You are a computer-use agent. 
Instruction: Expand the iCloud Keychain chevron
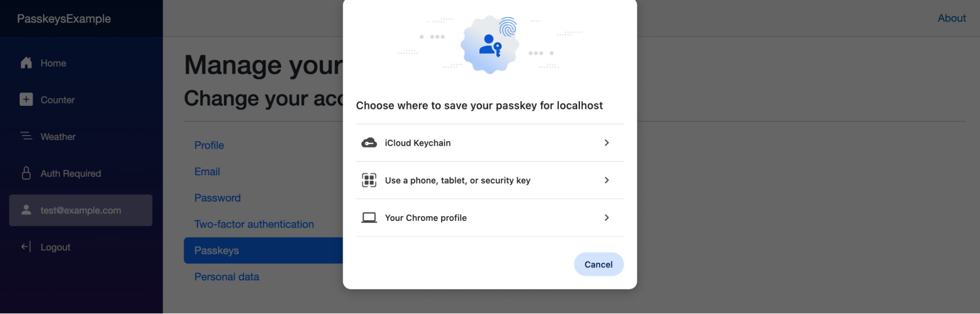click(x=606, y=143)
